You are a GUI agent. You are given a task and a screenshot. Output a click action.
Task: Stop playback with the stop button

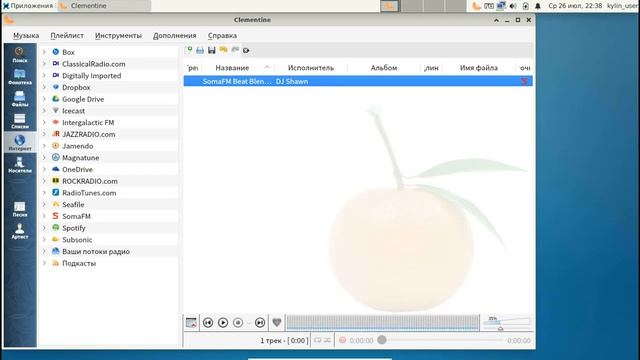(x=238, y=322)
